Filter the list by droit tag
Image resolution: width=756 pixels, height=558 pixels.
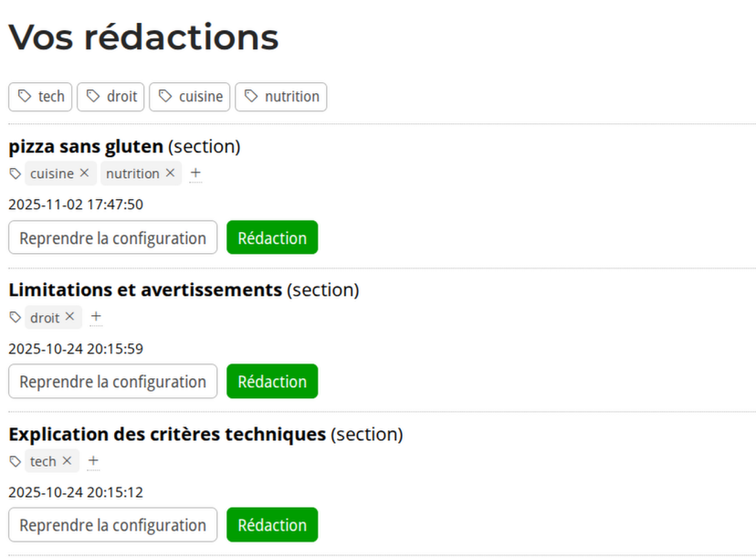pos(110,97)
